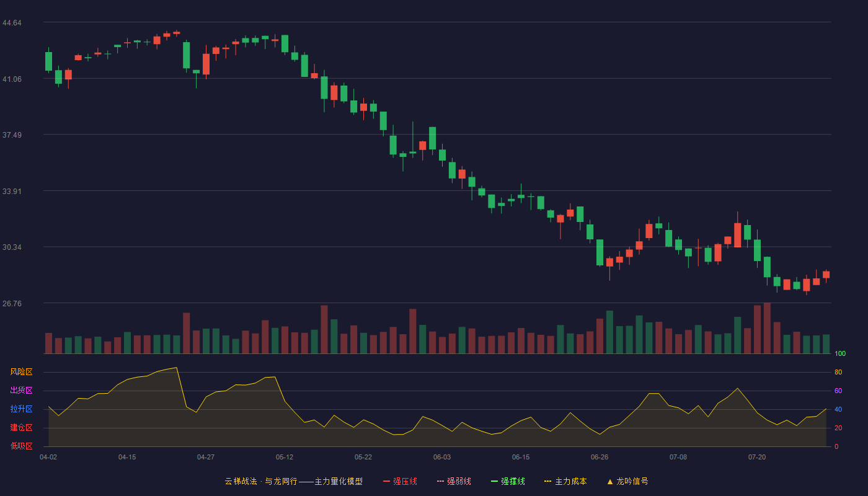Select the 低吸区 zone label
The height and width of the screenshot is (496, 868).
[21, 446]
